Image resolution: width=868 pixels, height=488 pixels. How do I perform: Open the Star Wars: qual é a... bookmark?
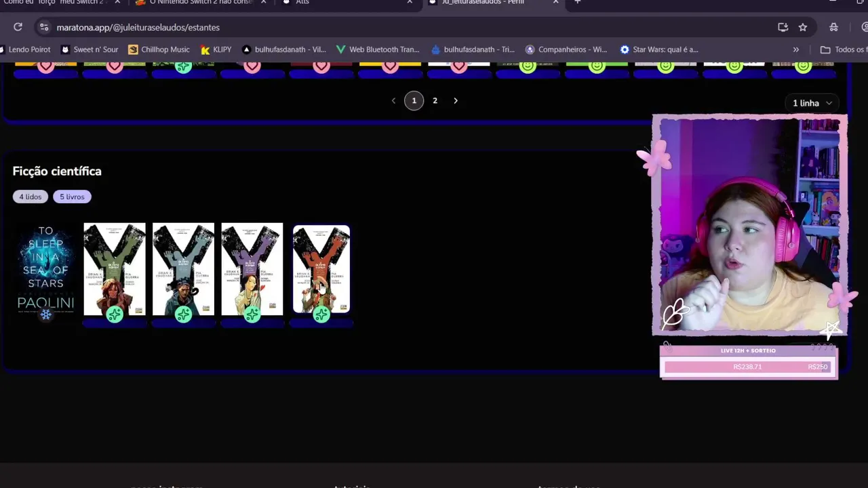coord(659,49)
